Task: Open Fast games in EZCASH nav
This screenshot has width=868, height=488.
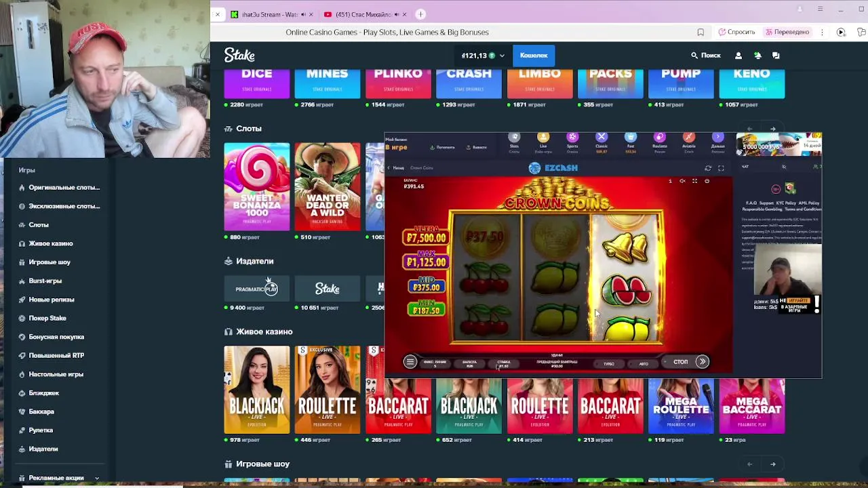Action: (631, 141)
